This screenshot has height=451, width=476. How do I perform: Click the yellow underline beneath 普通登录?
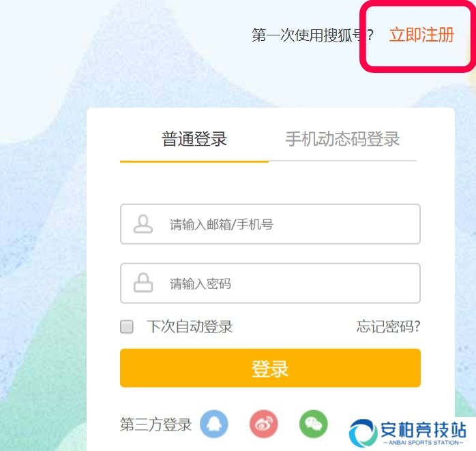click(194, 161)
